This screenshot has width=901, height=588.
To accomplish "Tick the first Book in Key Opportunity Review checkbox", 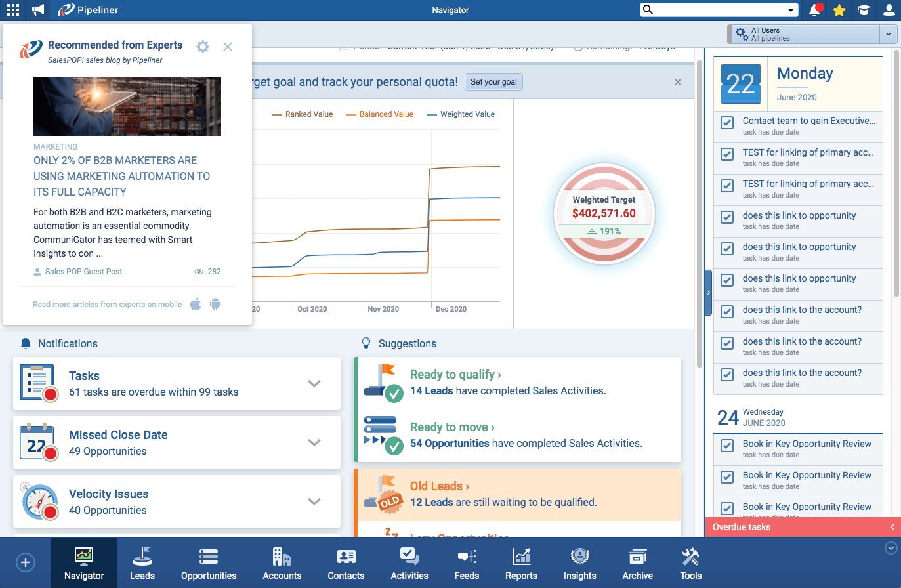I will point(727,446).
